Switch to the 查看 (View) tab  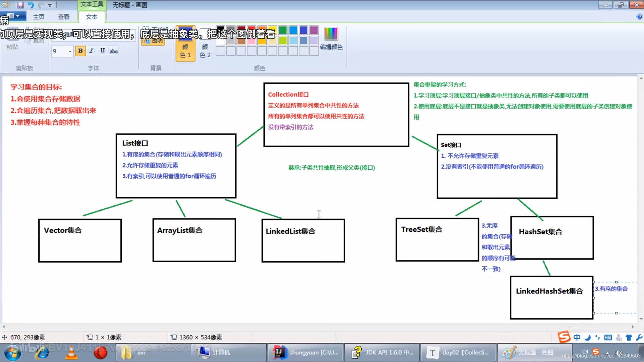click(x=63, y=17)
